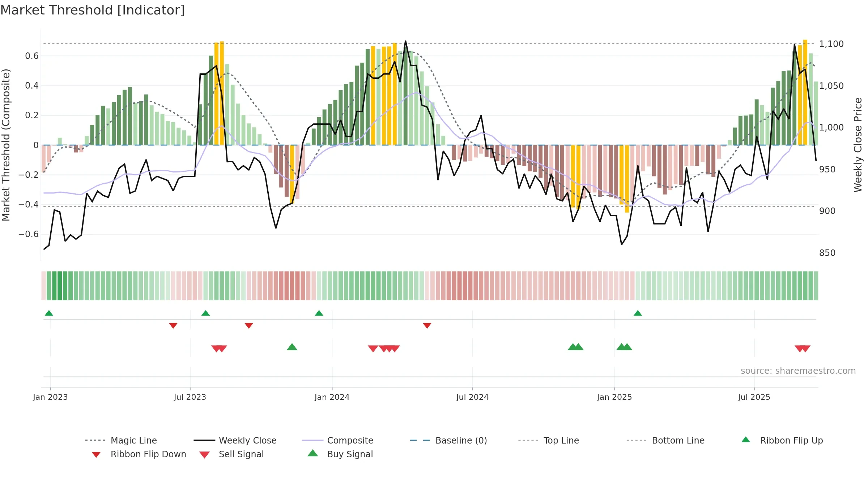Click the 0.4 composite tick label

[x=32, y=86]
